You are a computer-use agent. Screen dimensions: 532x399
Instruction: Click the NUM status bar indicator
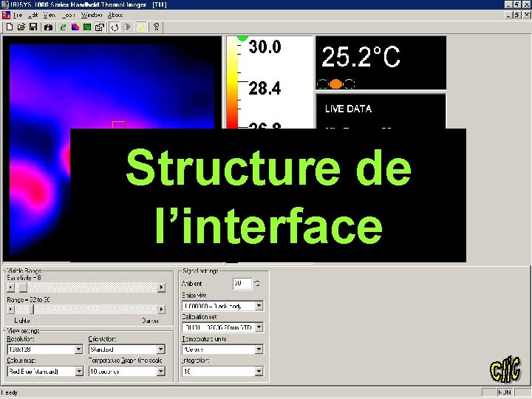tap(505, 392)
